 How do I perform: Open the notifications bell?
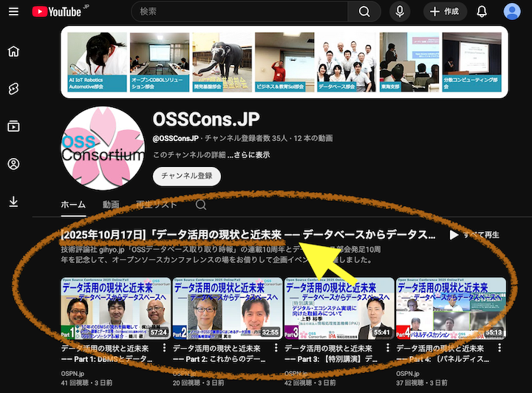482,12
